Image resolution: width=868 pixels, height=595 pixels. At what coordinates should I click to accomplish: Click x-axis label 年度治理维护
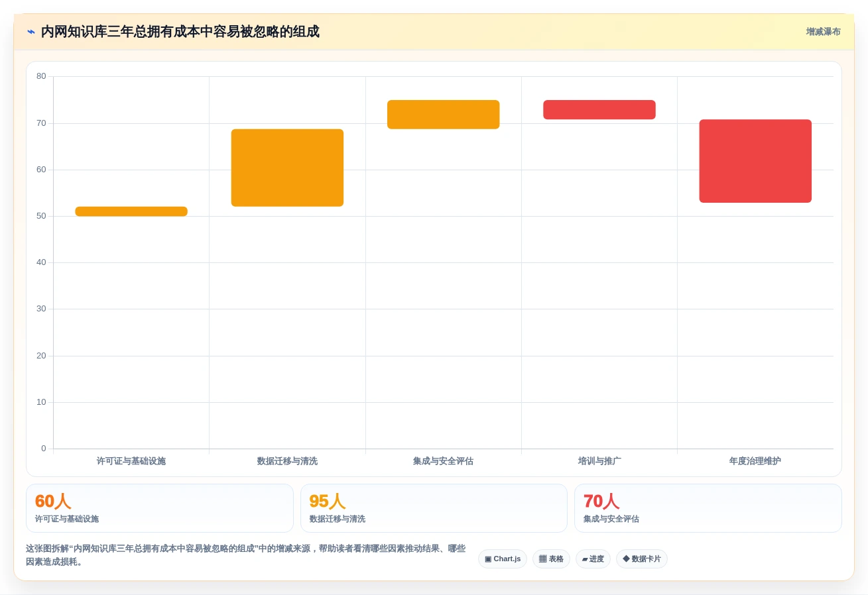pyautogui.click(x=755, y=461)
